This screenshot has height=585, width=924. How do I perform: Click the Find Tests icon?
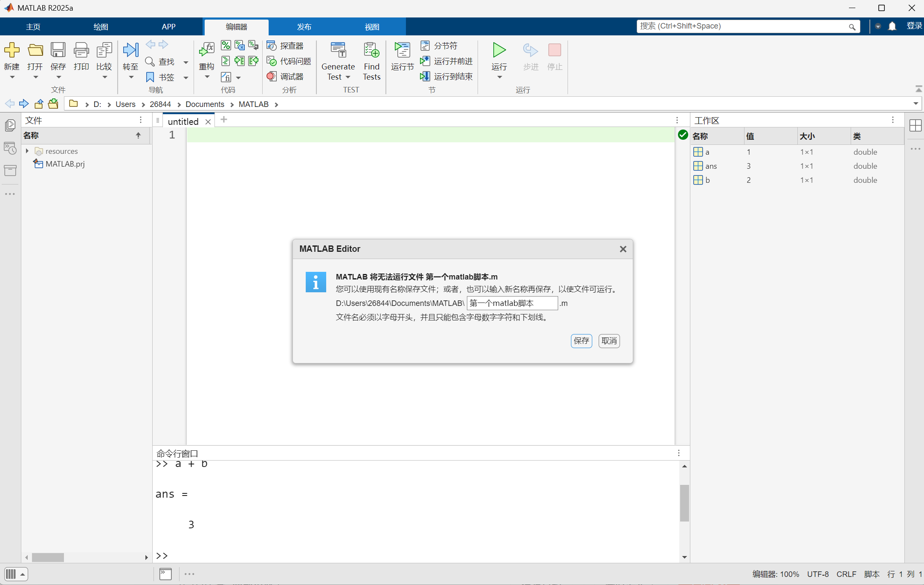point(371,50)
